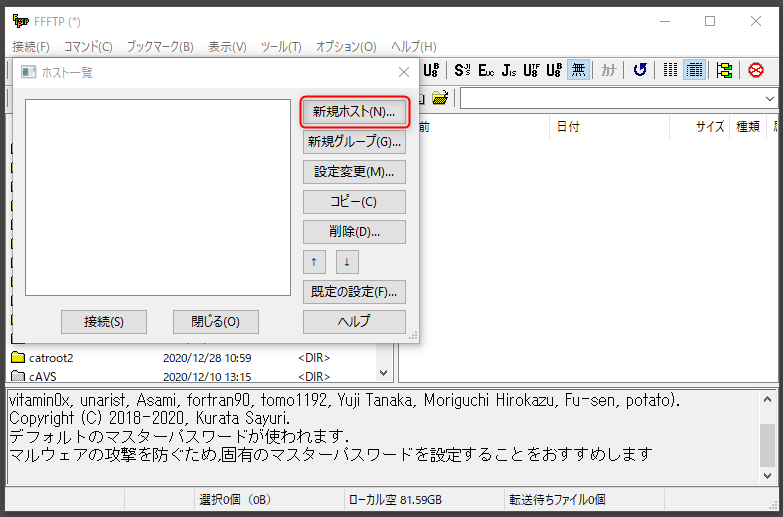
Task: Select the cAVS folder icon
Action: pos(18,376)
